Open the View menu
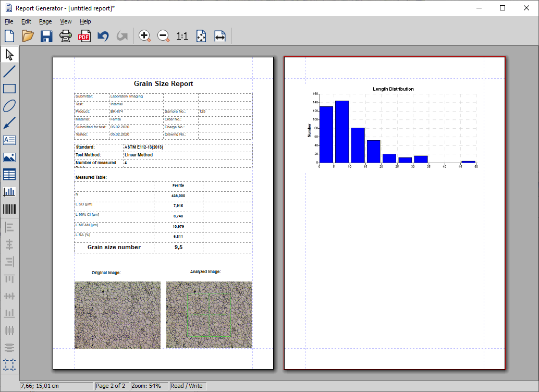The height and width of the screenshot is (392, 539). (x=66, y=21)
